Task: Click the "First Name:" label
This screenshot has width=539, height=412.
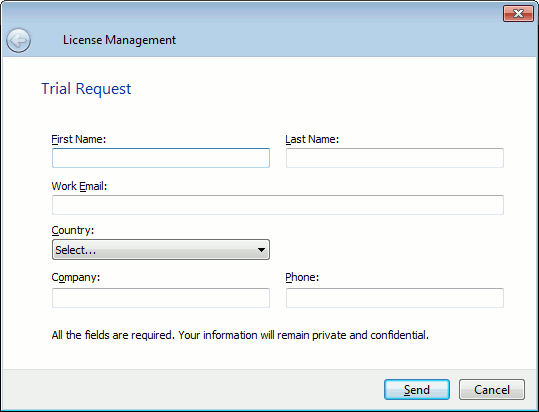Action: [x=79, y=139]
